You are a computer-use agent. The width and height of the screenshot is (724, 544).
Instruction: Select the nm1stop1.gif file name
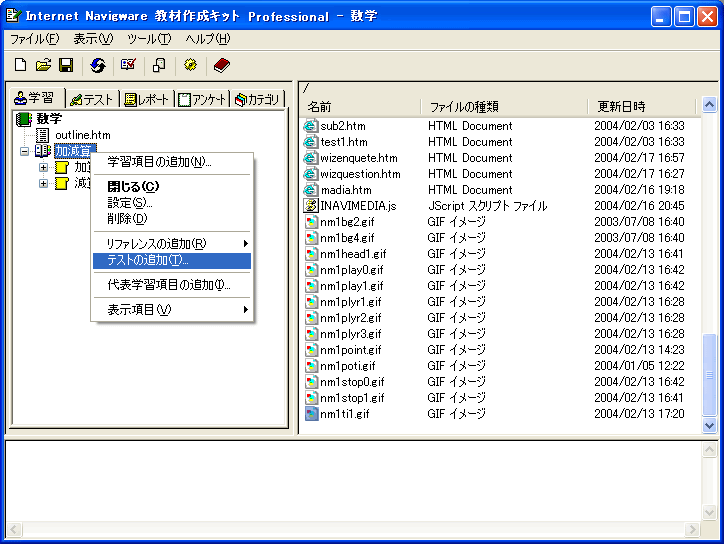click(x=352, y=398)
